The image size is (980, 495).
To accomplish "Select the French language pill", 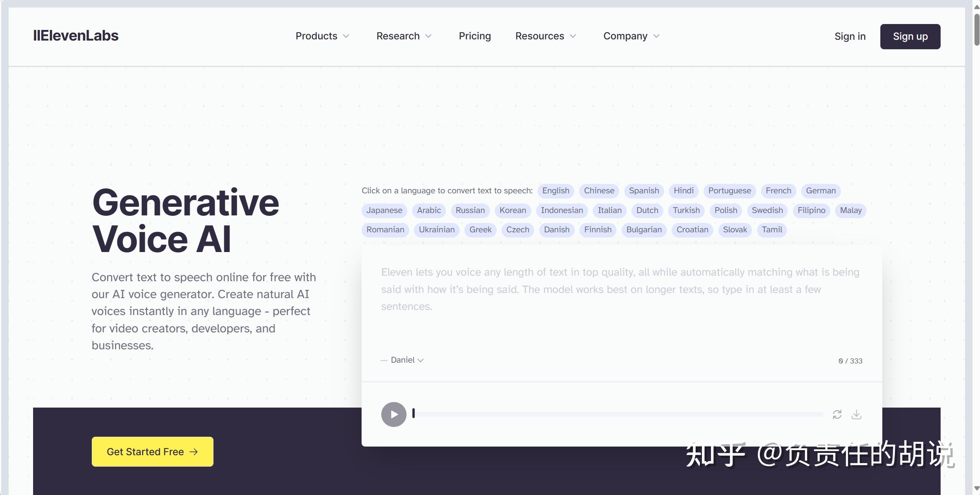I will (778, 191).
